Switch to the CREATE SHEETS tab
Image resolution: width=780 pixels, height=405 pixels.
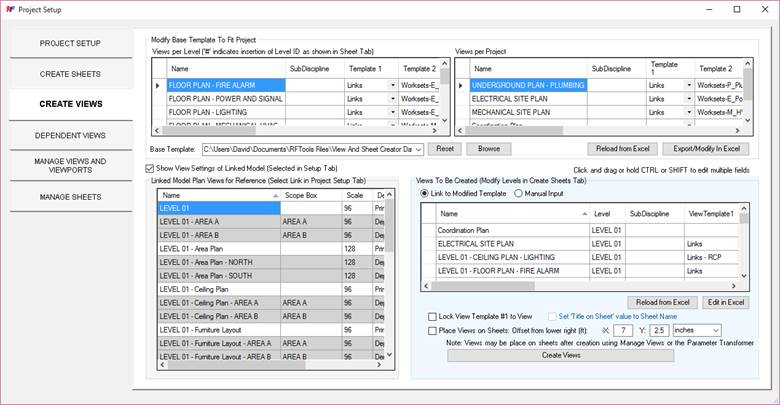click(70, 74)
